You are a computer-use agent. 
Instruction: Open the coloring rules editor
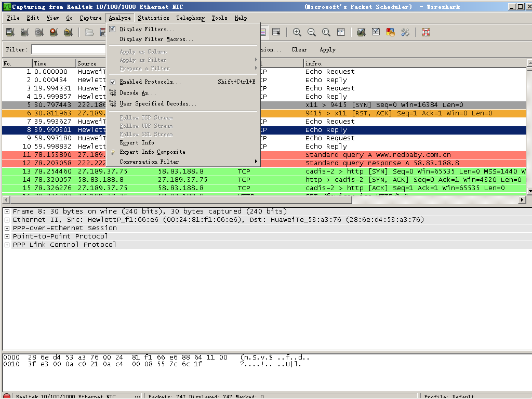(x=391, y=32)
